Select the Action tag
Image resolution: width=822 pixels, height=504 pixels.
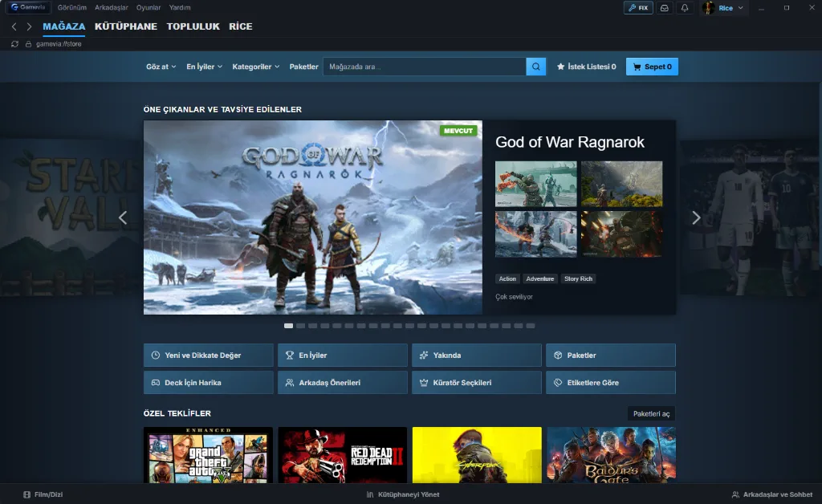(507, 278)
